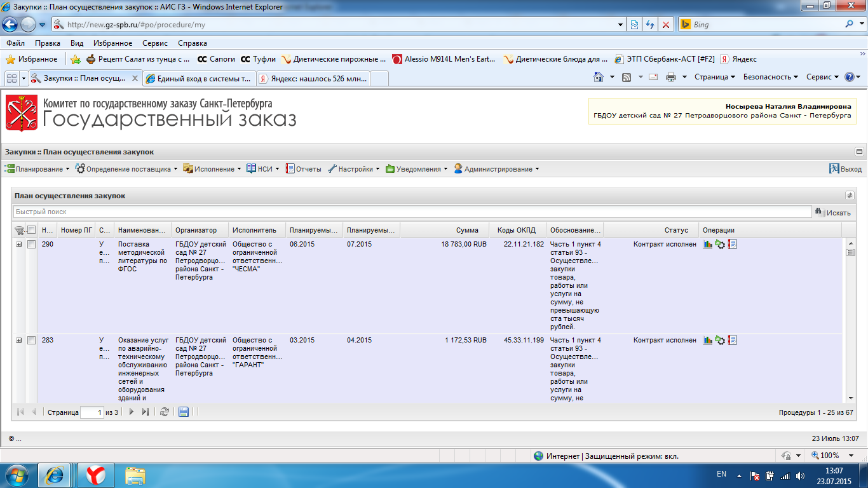Collapse the Закупки panel with its toggle icon
Image resolution: width=868 pixels, height=488 pixels.
(x=859, y=152)
